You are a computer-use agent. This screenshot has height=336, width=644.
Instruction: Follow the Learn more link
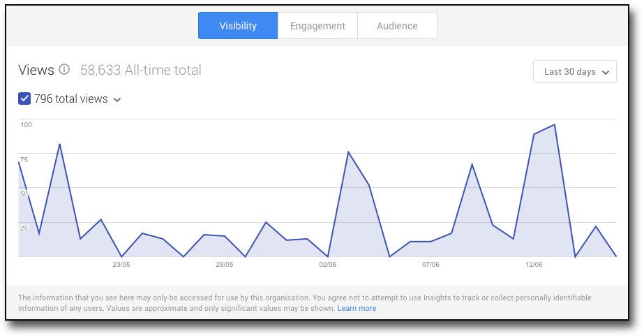click(x=357, y=308)
